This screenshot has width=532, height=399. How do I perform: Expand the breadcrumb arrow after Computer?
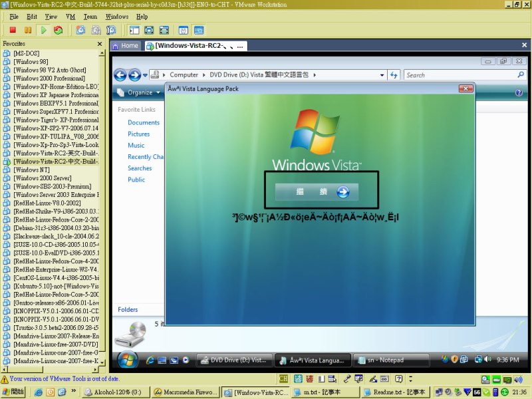(x=204, y=75)
